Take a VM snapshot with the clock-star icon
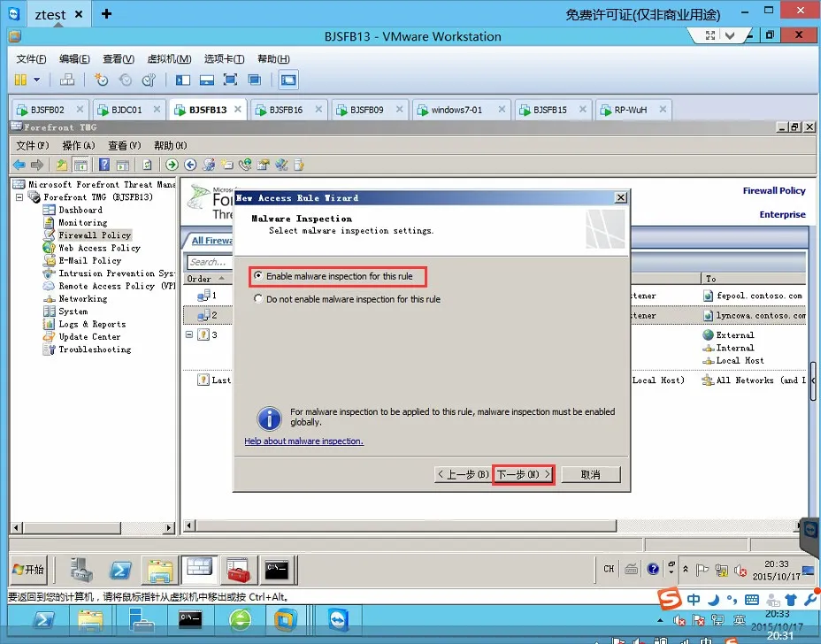 (x=101, y=80)
